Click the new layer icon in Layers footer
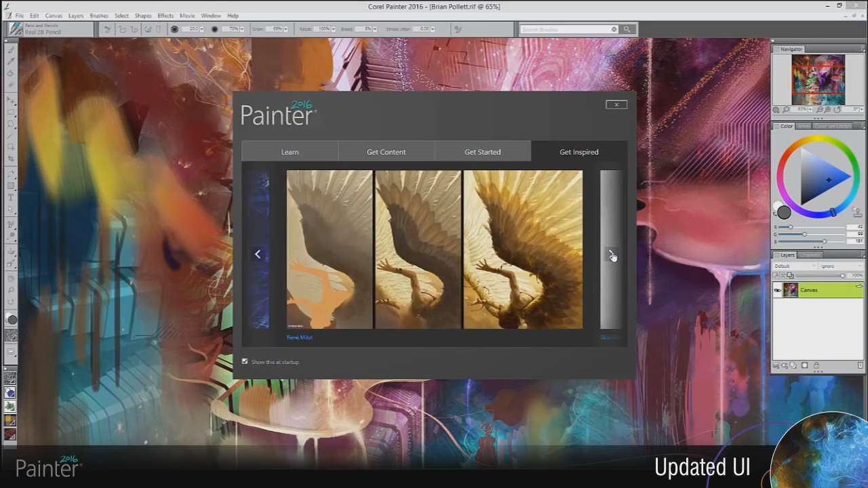 (x=793, y=365)
